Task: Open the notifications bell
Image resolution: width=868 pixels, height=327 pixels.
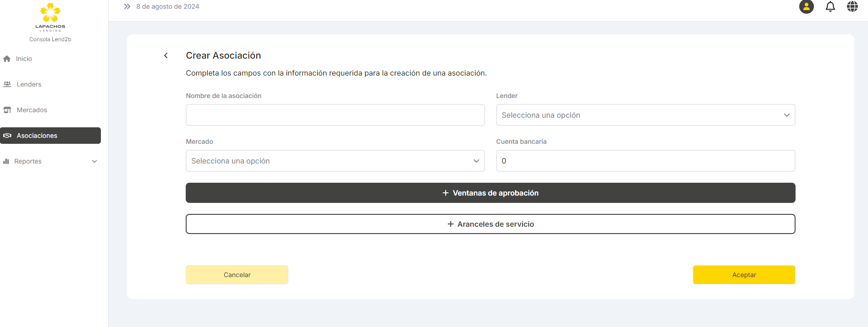Action: click(830, 7)
